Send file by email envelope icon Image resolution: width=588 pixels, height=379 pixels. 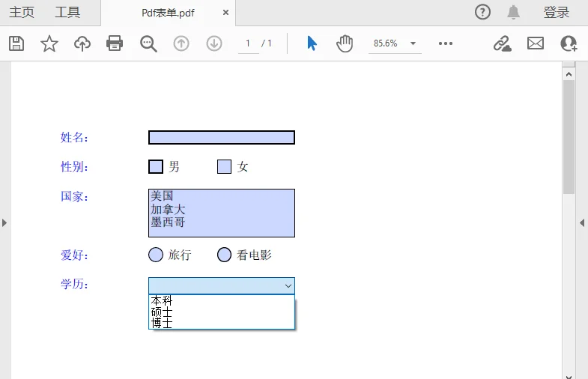coord(536,43)
